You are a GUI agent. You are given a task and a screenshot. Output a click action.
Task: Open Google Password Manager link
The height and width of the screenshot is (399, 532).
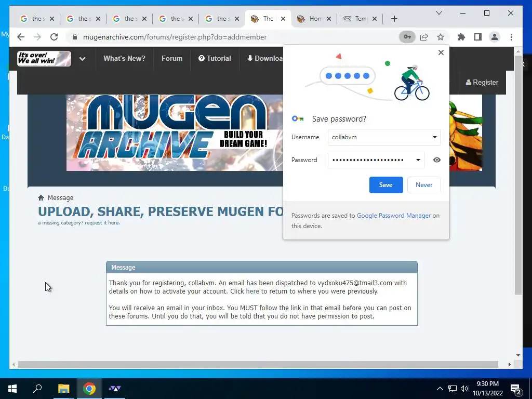tap(394, 216)
